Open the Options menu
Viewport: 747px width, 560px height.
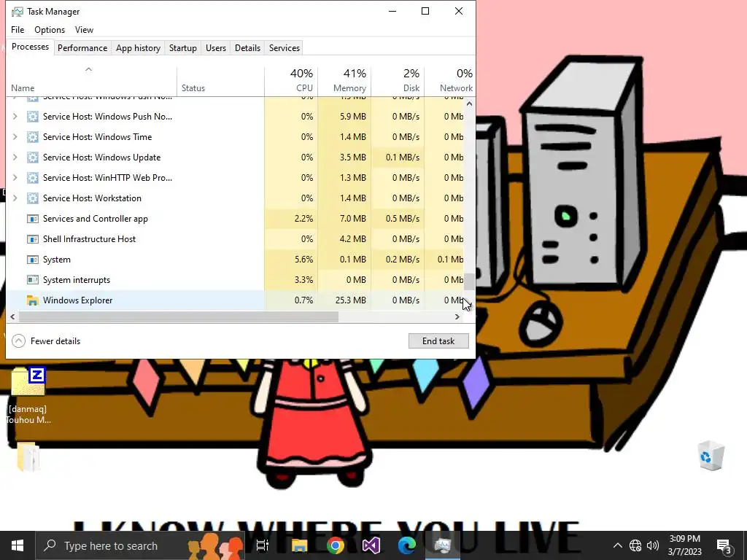point(50,29)
